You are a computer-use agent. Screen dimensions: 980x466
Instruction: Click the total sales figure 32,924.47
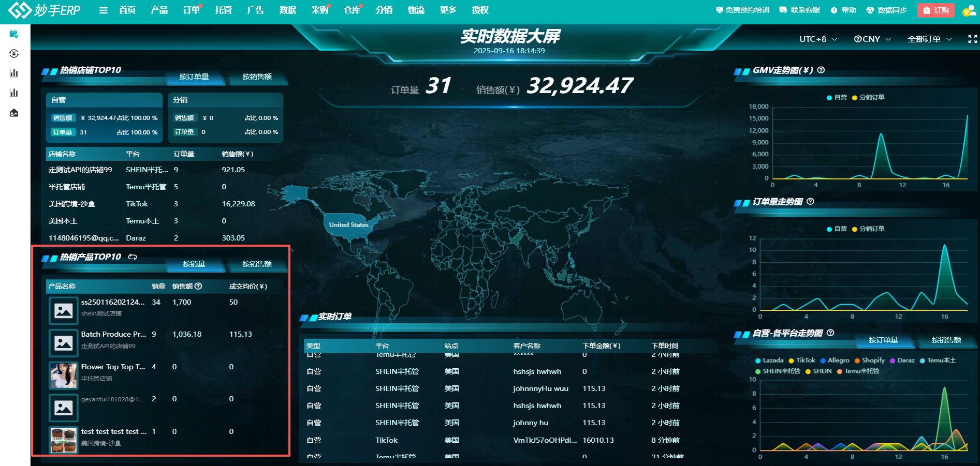tap(580, 86)
